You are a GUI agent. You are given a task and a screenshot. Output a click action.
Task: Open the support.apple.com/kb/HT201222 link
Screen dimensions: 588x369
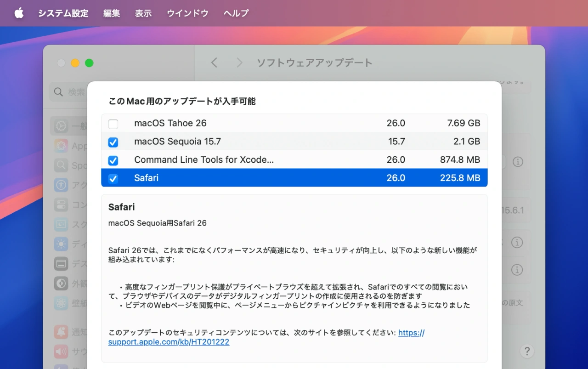[x=169, y=342]
